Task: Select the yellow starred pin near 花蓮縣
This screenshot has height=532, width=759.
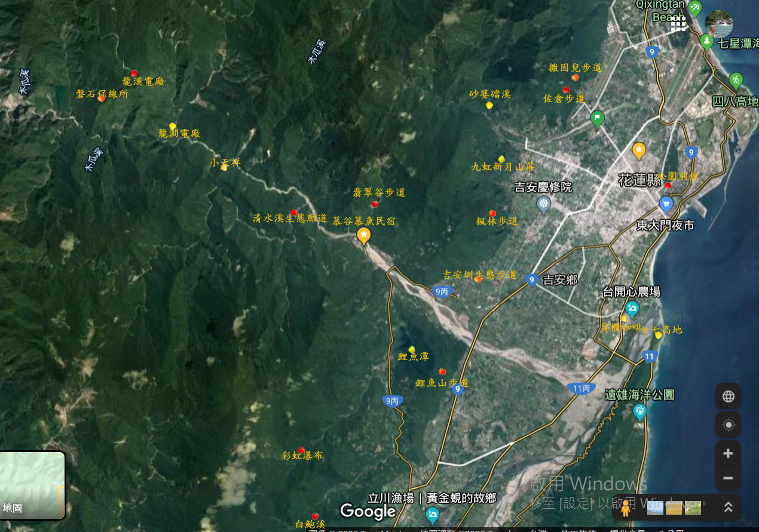Action: (639, 150)
